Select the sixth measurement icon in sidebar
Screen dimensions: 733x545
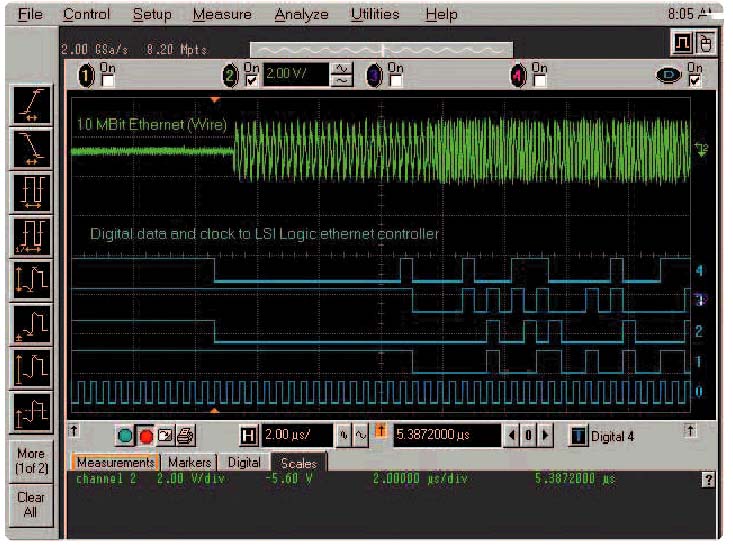pos(31,325)
